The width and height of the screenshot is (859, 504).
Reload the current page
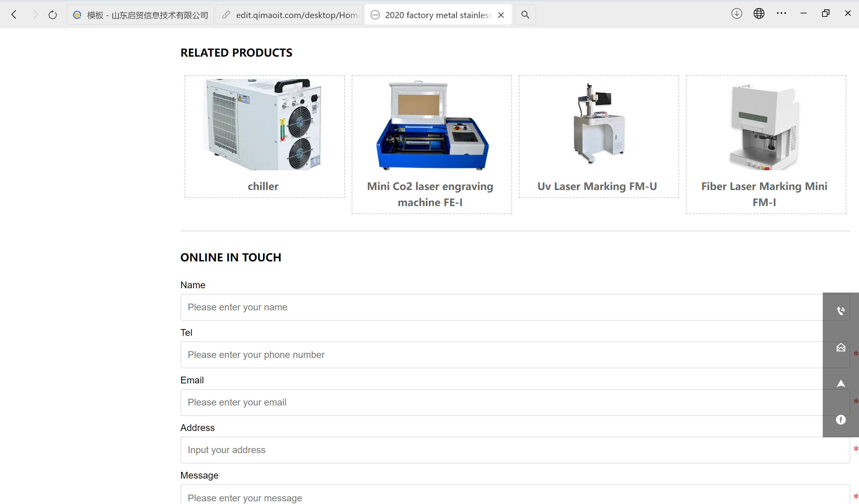click(x=52, y=15)
